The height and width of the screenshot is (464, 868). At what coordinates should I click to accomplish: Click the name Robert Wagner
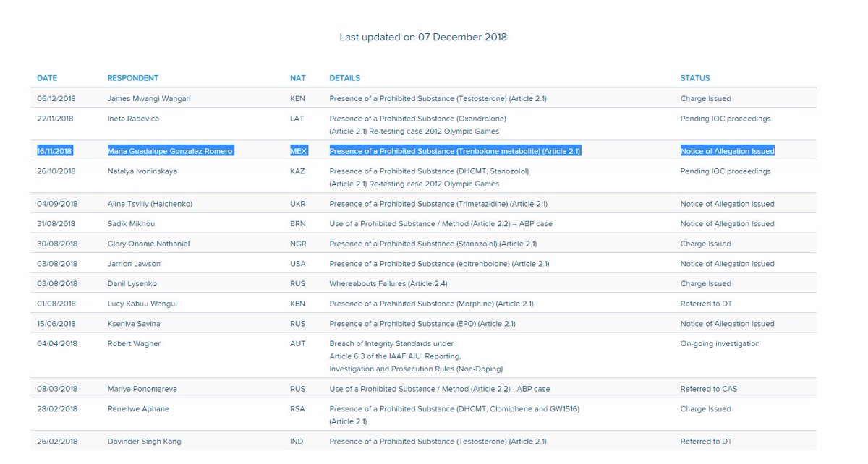pyautogui.click(x=134, y=344)
